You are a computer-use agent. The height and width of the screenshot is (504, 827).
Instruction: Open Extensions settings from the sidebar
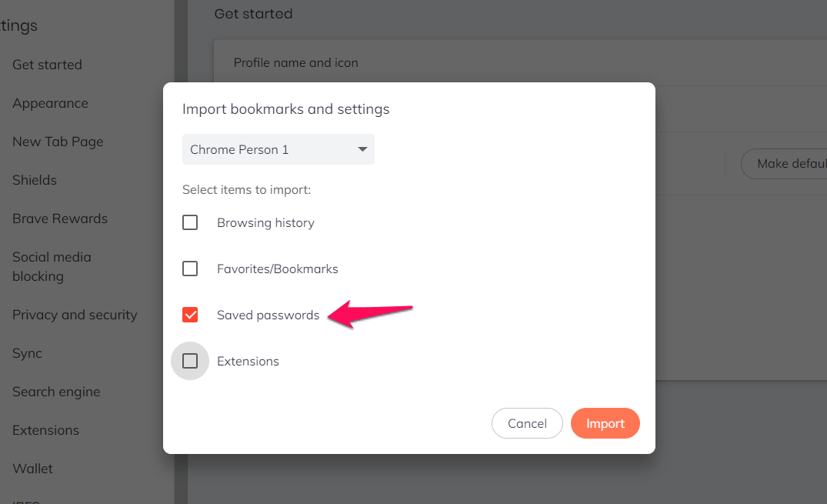pyautogui.click(x=45, y=430)
